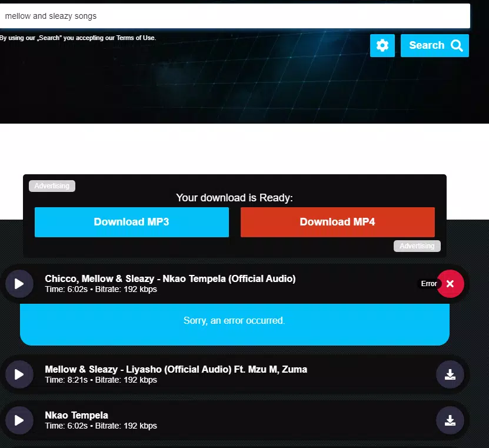The image size is (489, 448).
Task: Open search settings gear icon
Action: 382,45
